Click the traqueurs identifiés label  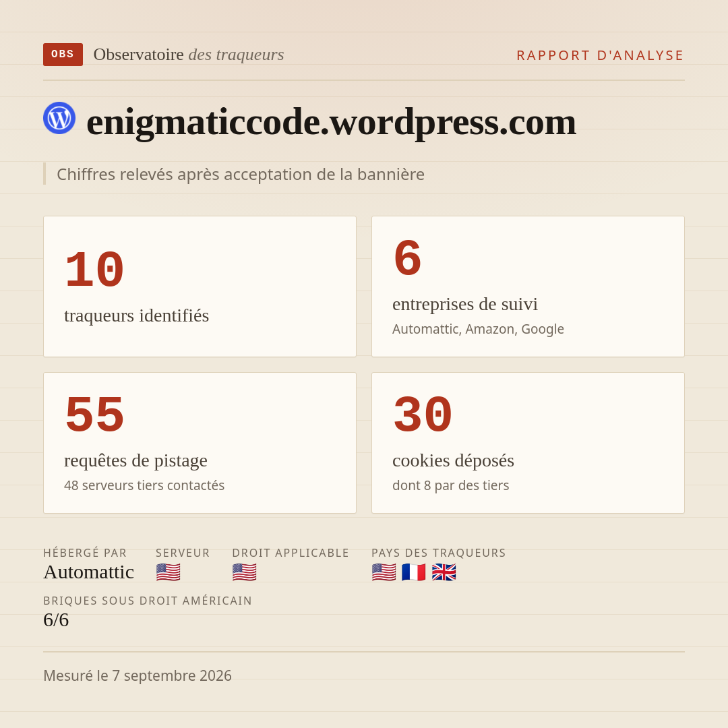136,315
